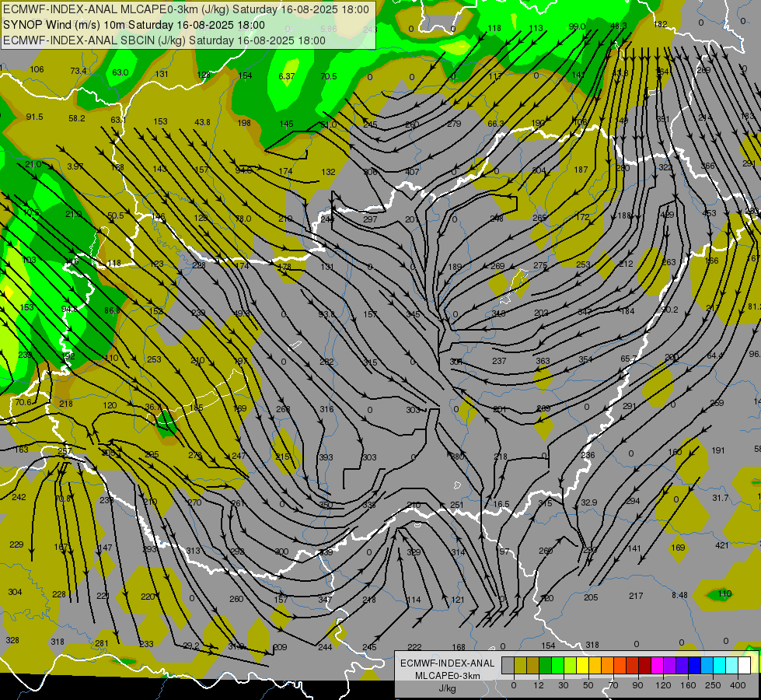Click the map value '363'

(x=543, y=361)
